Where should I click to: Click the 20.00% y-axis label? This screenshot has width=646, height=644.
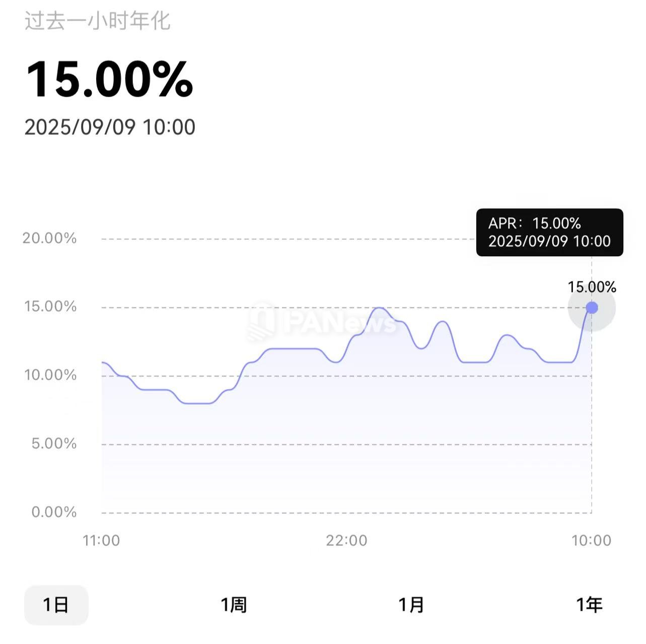click(x=49, y=238)
